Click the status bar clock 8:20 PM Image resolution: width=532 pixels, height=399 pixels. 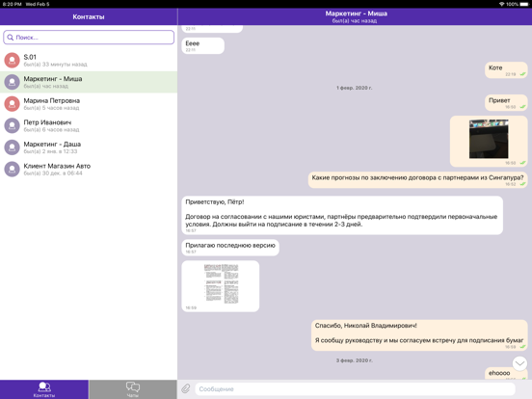coord(13,4)
